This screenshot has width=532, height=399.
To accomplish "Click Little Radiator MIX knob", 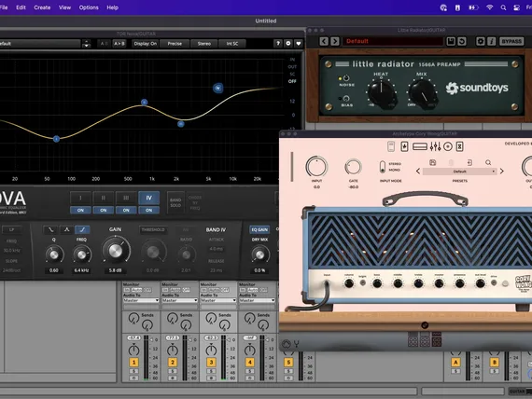I will [x=422, y=92].
